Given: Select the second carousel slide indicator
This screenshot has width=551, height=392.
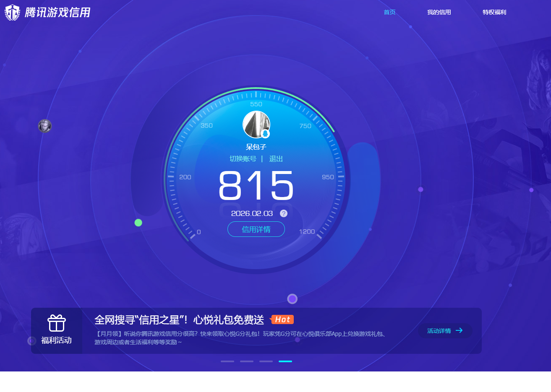Looking at the screenshot, I should point(247,361).
